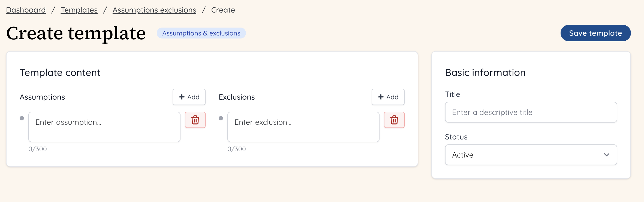Add a new assumption entry

189,97
